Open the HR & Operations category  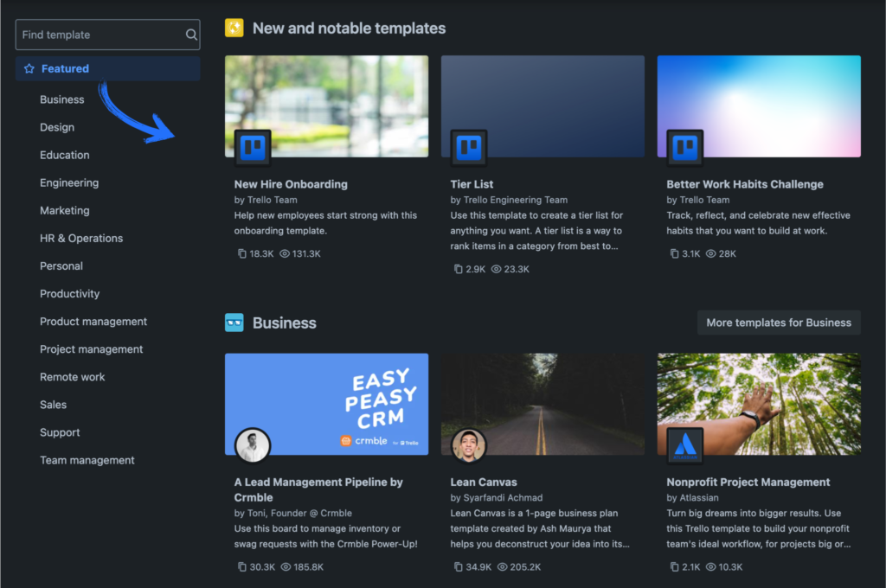[x=81, y=238]
